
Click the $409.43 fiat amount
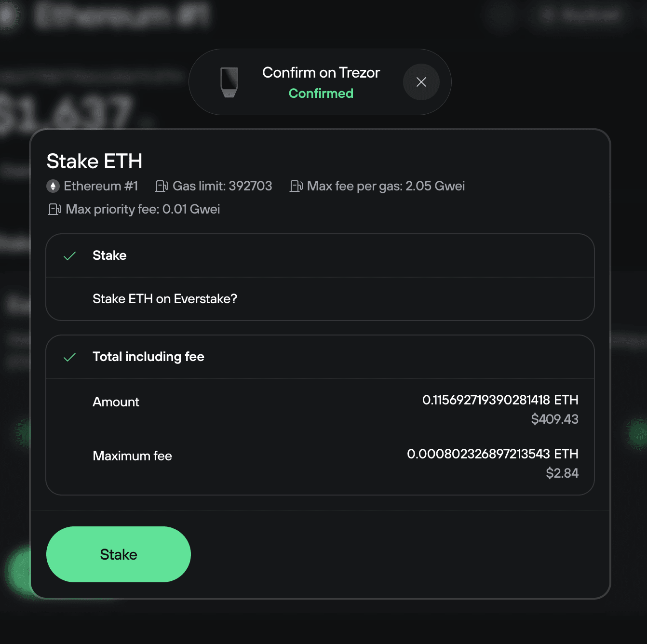pos(555,419)
